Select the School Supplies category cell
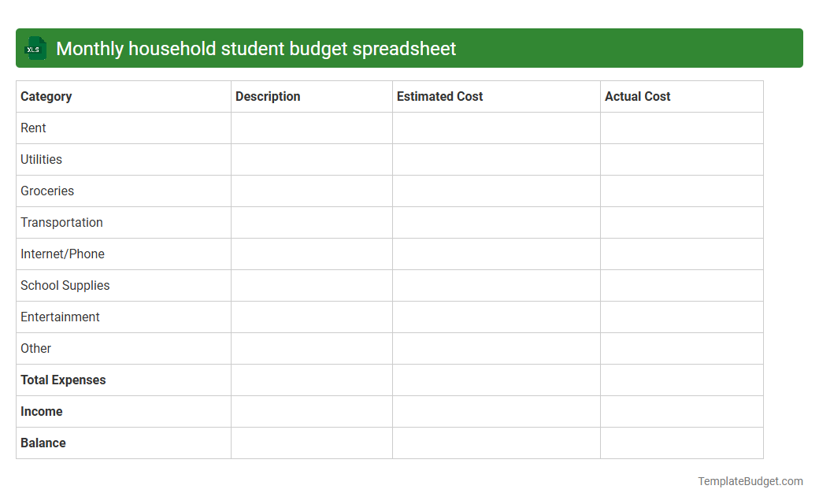 tap(65, 285)
